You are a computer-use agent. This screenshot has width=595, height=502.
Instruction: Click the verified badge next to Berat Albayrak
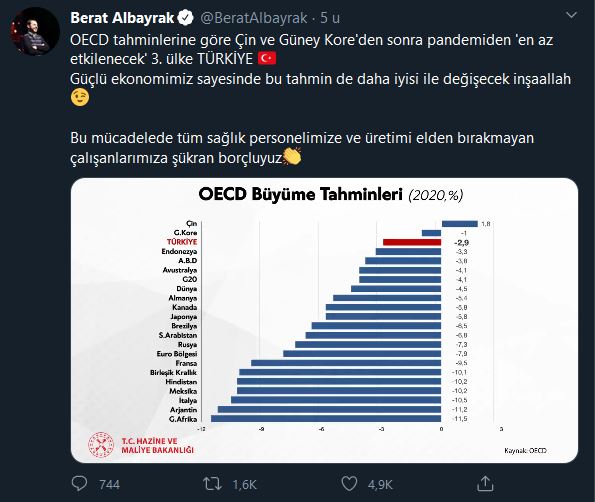pos(186,18)
